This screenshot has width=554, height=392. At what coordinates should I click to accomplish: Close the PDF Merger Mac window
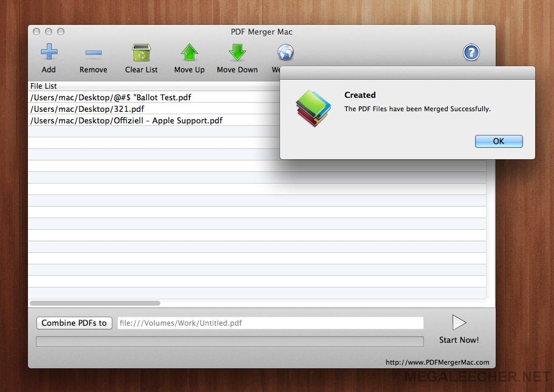(36, 32)
